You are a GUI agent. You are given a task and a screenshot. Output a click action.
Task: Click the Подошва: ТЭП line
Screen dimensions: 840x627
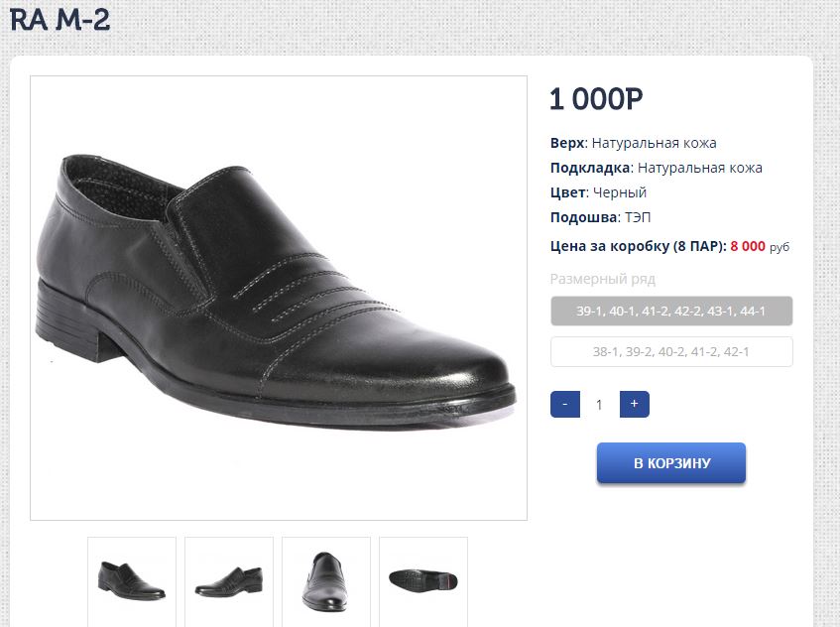[600, 217]
